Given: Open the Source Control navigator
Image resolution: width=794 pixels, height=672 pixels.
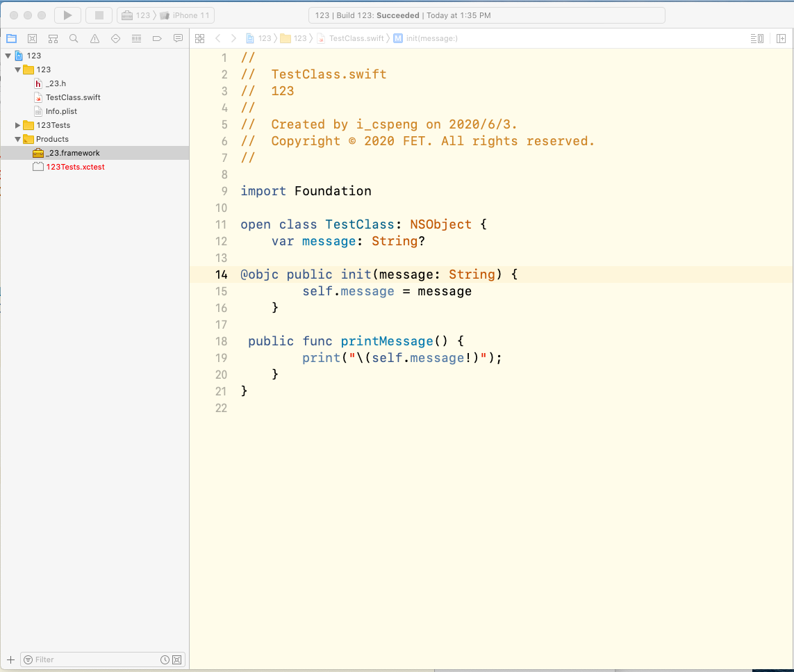Looking at the screenshot, I should pos(32,38).
